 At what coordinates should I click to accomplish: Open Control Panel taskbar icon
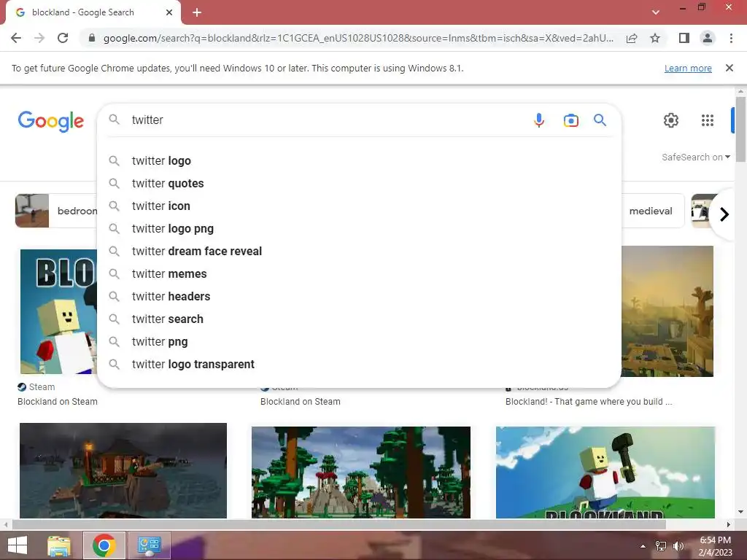tap(149, 545)
